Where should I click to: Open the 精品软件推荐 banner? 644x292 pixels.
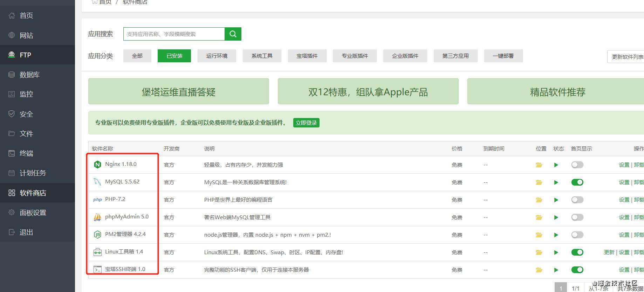pos(556,91)
